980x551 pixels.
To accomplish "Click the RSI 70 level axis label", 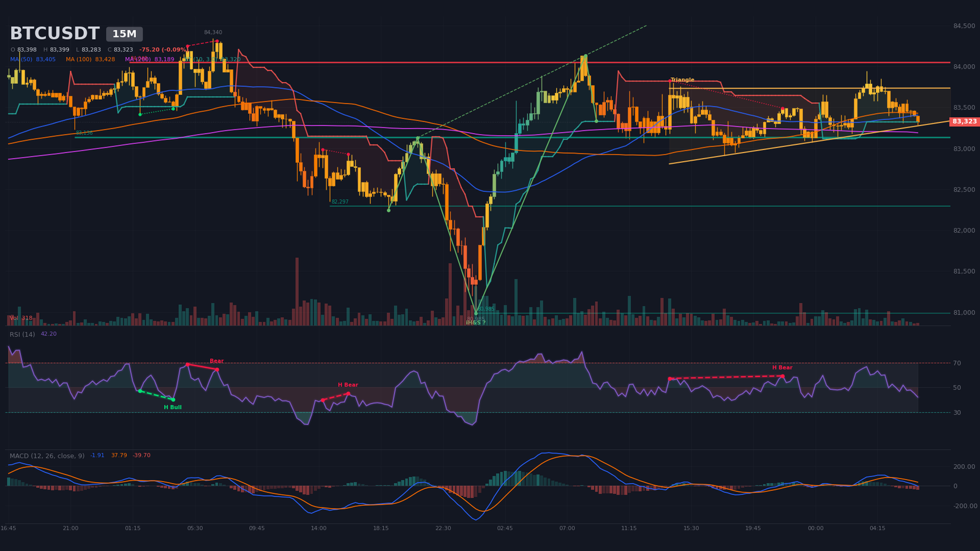I will [x=957, y=363].
